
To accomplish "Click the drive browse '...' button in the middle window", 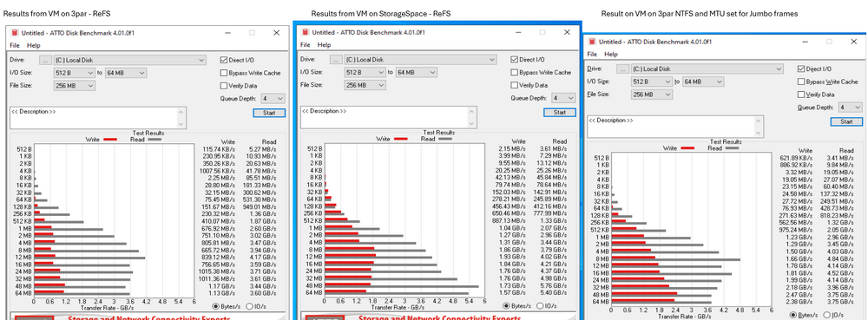I will [336, 60].
